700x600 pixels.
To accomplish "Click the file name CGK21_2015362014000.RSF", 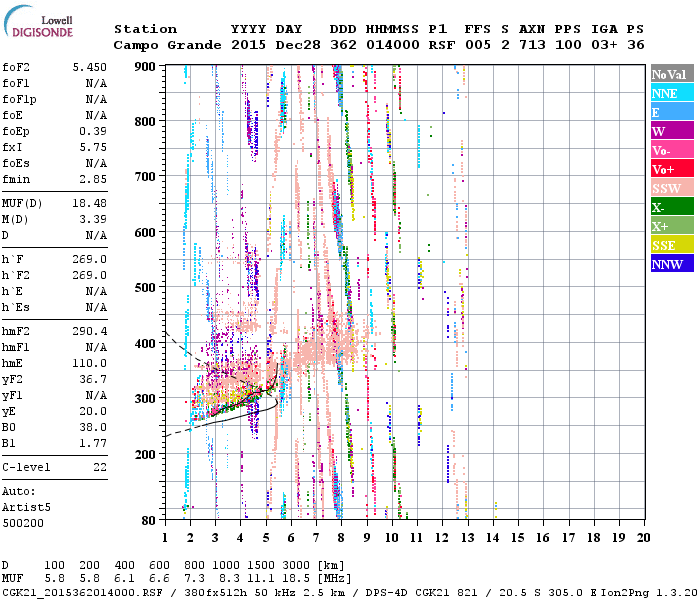I will click(x=82, y=593).
